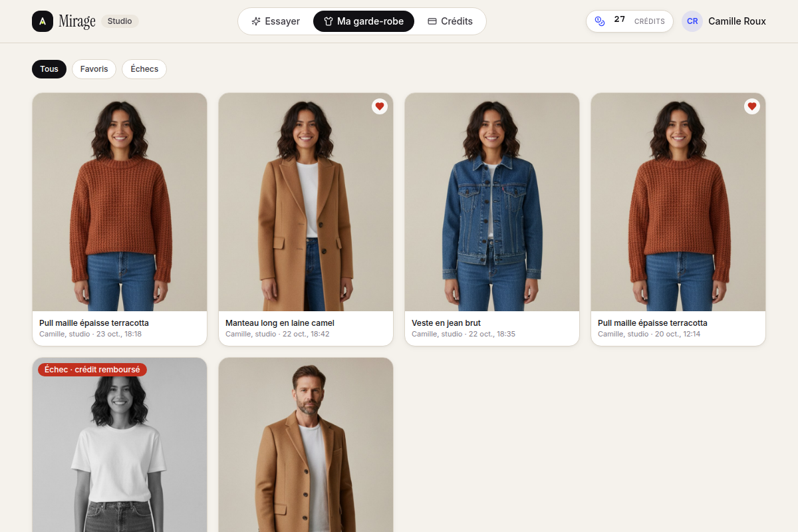Image resolution: width=798 pixels, height=532 pixels.
Task: Click the CR avatar
Action: point(692,21)
